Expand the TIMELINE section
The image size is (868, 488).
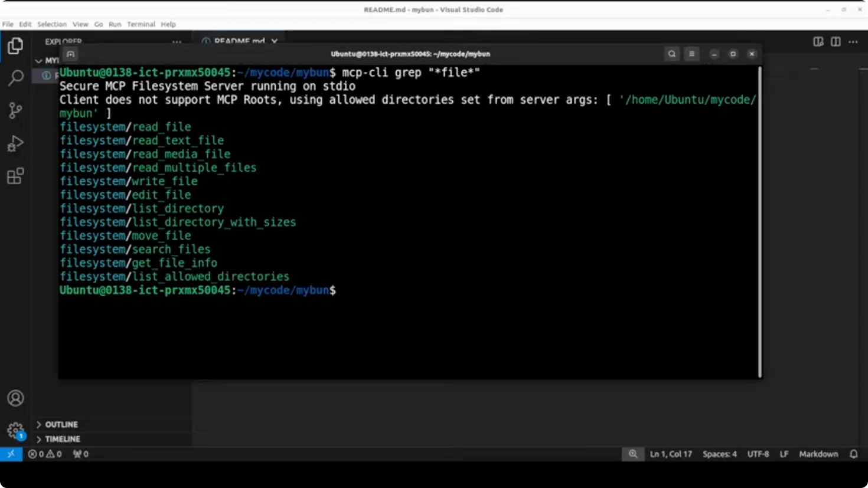coord(62,439)
